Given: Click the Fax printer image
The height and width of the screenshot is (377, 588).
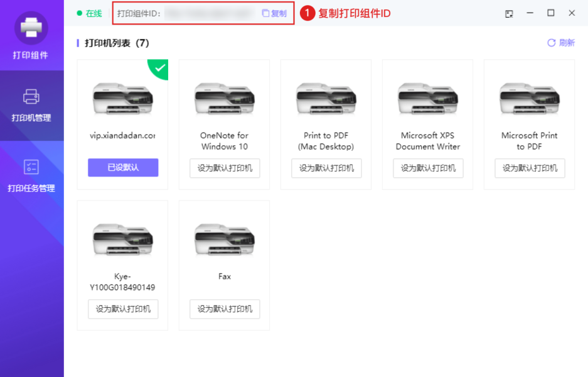Looking at the screenshot, I should click(225, 240).
